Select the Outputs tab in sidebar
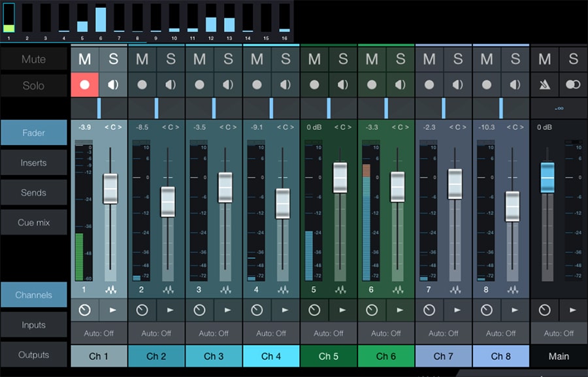Image resolution: width=588 pixels, height=377 pixels. pyautogui.click(x=34, y=355)
